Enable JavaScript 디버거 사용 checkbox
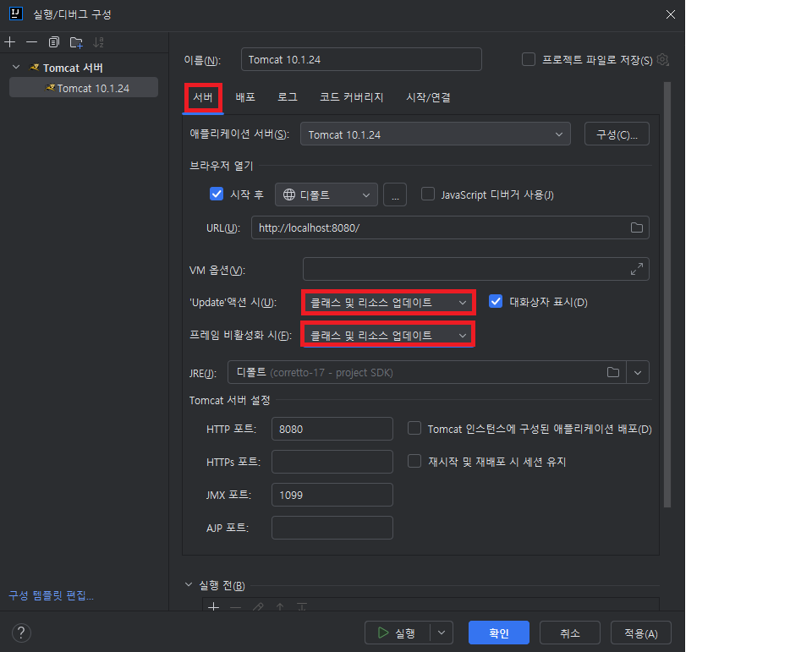The height and width of the screenshot is (652, 812). (428, 195)
